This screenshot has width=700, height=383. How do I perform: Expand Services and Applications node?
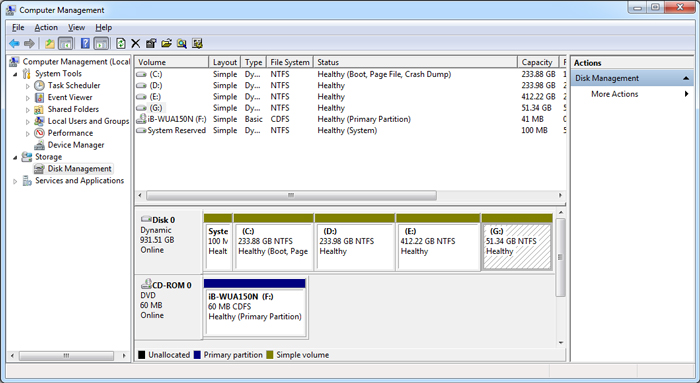(15, 181)
